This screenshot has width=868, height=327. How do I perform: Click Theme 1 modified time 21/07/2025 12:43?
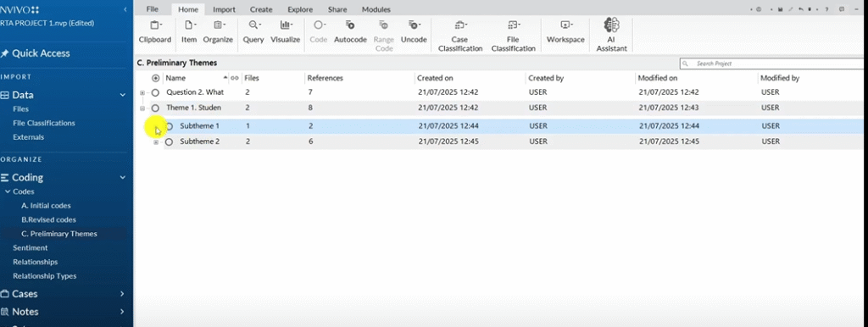tap(670, 108)
